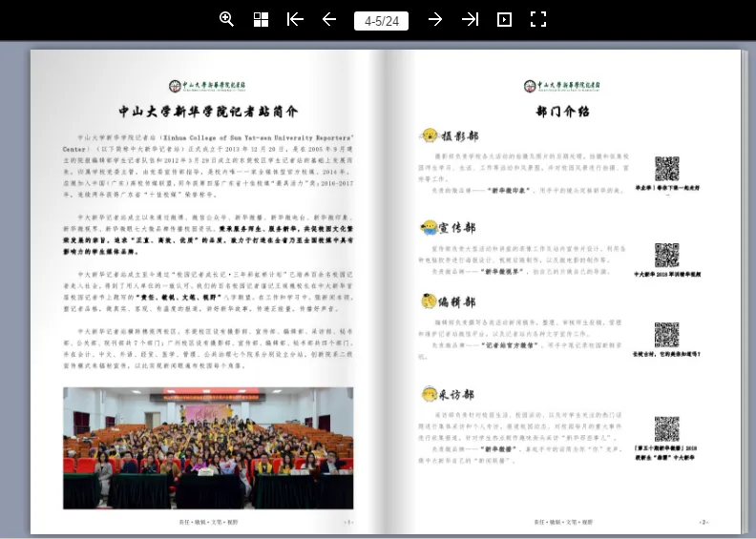756x539 pixels.
Task: Click the right page edge to flip forward
Action: coord(746,291)
